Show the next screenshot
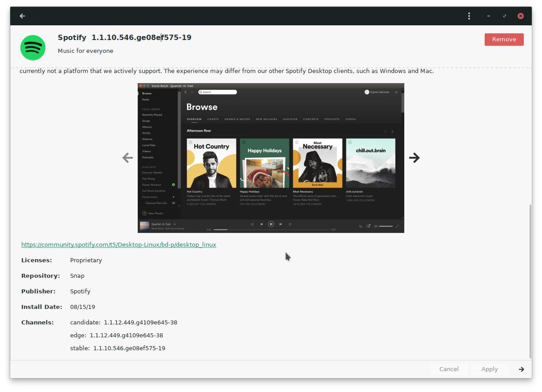The width and height of the screenshot is (542, 392). pyautogui.click(x=414, y=158)
